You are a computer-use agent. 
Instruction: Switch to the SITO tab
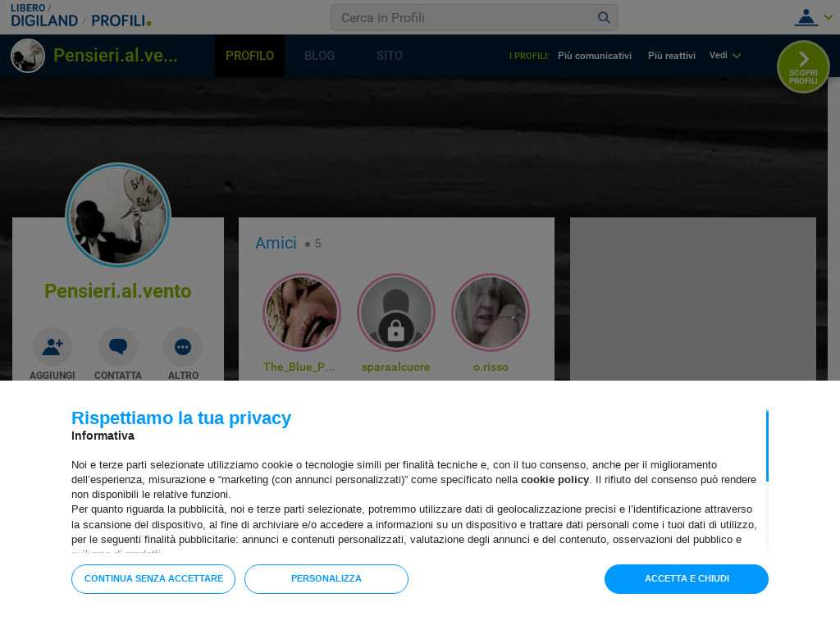(x=390, y=56)
